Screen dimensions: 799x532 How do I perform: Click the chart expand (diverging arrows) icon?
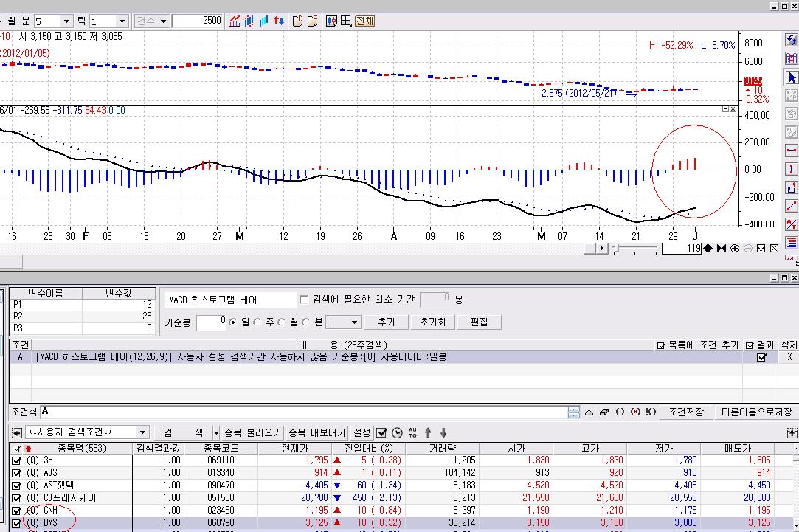point(708,248)
